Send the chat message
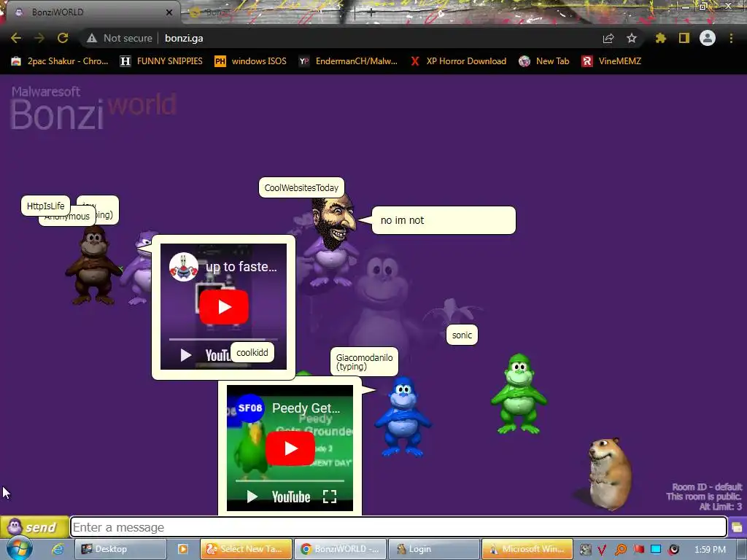 click(x=34, y=527)
